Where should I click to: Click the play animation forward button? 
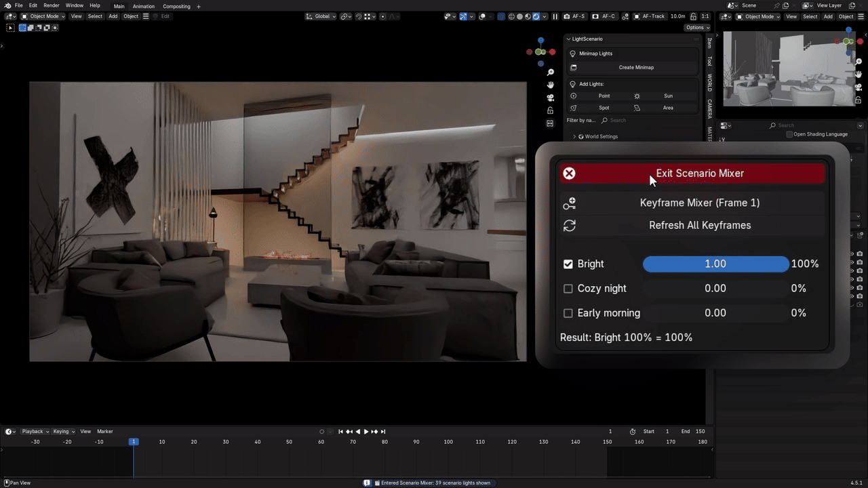point(366,432)
